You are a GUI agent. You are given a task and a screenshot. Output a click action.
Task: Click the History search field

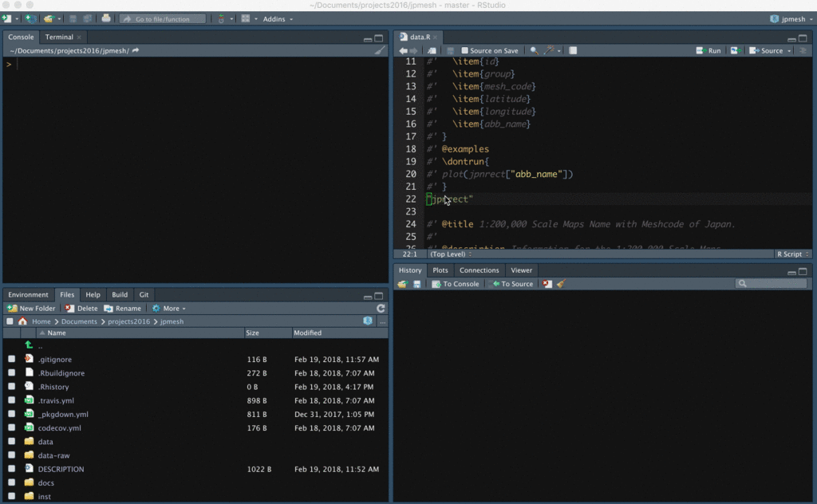pos(772,284)
